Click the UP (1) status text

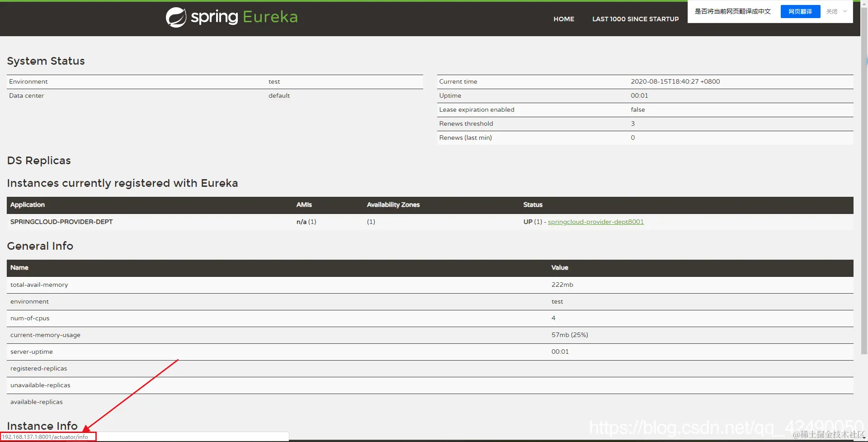[533, 222]
